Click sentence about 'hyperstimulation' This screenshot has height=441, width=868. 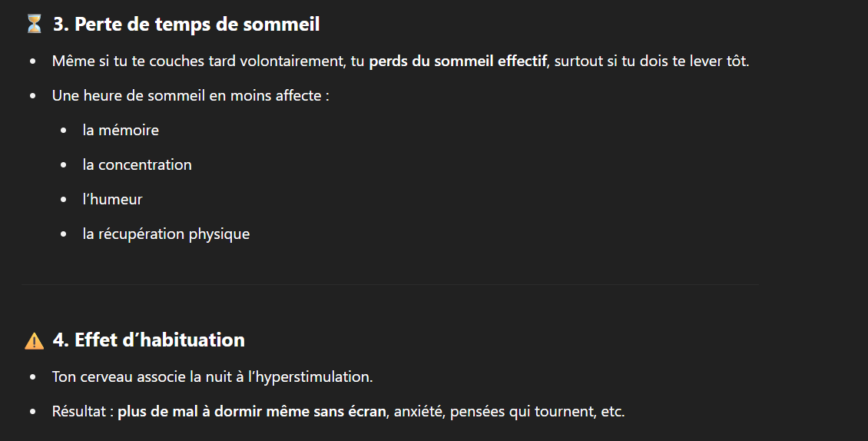point(213,376)
